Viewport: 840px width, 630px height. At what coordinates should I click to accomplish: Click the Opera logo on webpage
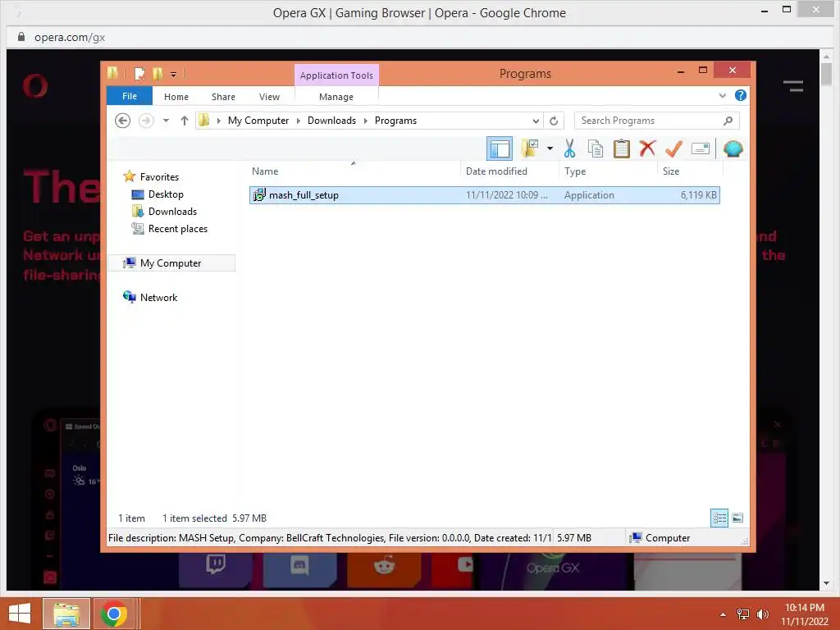[x=35, y=85]
